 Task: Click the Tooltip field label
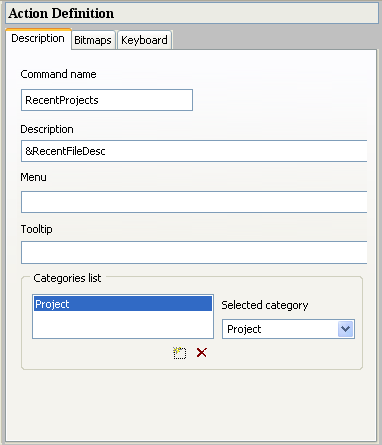(x=37, y=229)
